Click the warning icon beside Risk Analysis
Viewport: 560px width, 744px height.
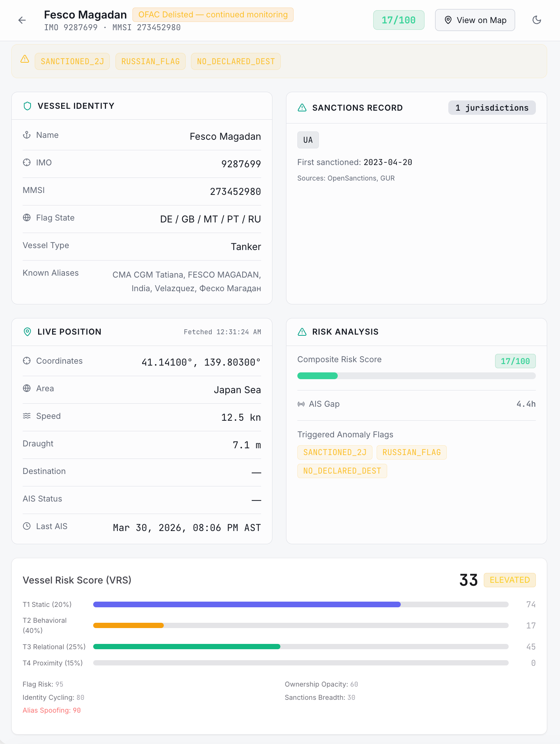pyautogui.click(x=302, y=332)
